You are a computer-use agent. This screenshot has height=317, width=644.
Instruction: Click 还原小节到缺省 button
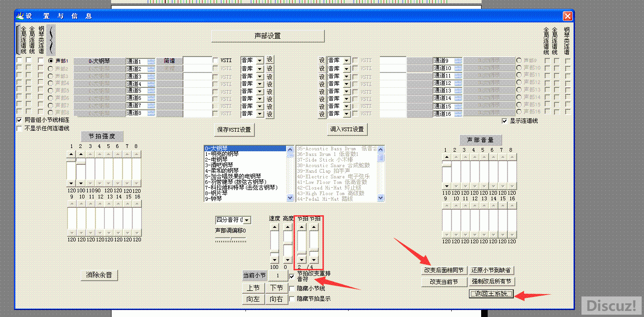coord(491,270)
